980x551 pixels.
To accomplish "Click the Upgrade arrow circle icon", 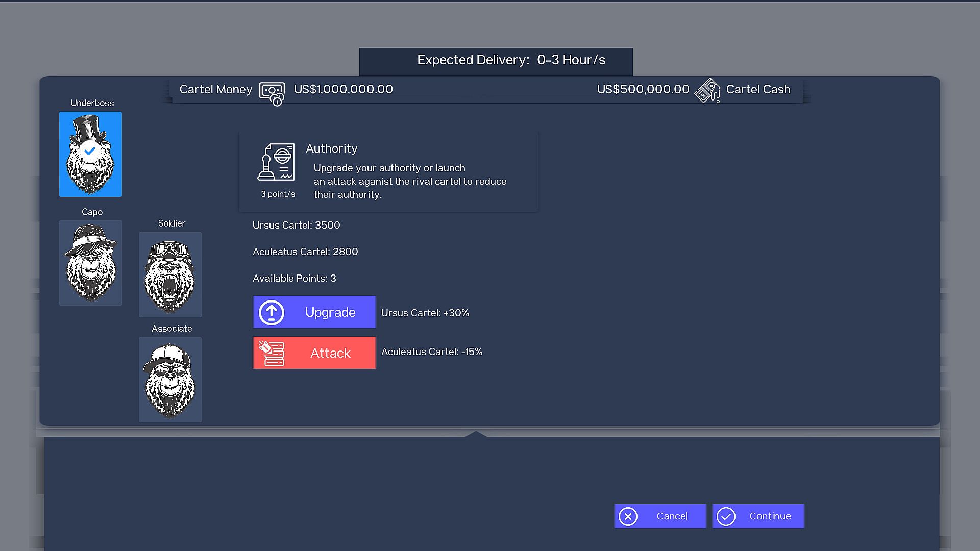I will coord(271,312).
